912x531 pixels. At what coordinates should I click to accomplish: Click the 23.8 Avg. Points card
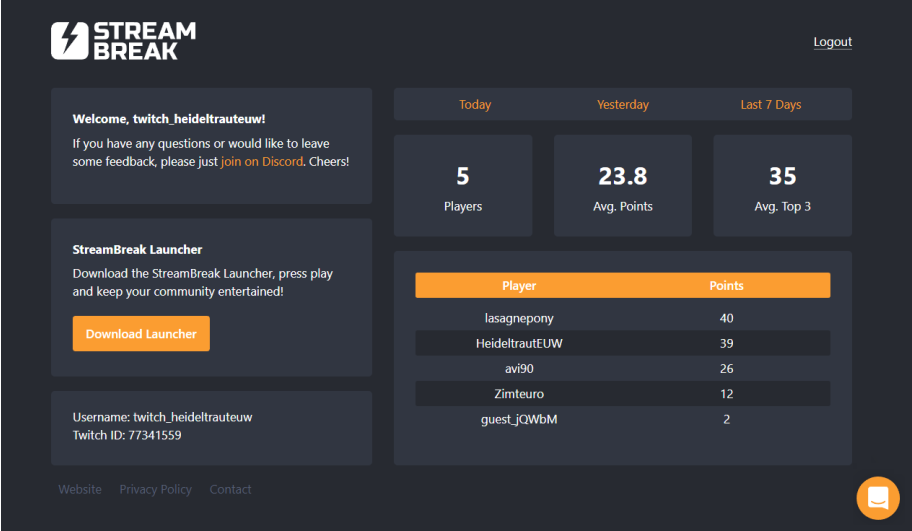[622, 186]
